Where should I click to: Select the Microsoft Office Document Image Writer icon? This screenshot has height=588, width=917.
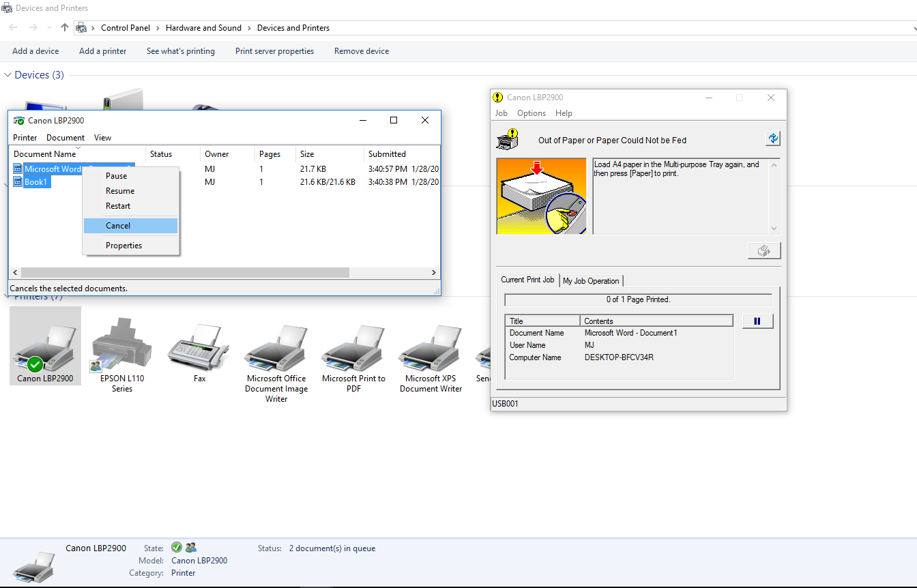coord(276,346)
